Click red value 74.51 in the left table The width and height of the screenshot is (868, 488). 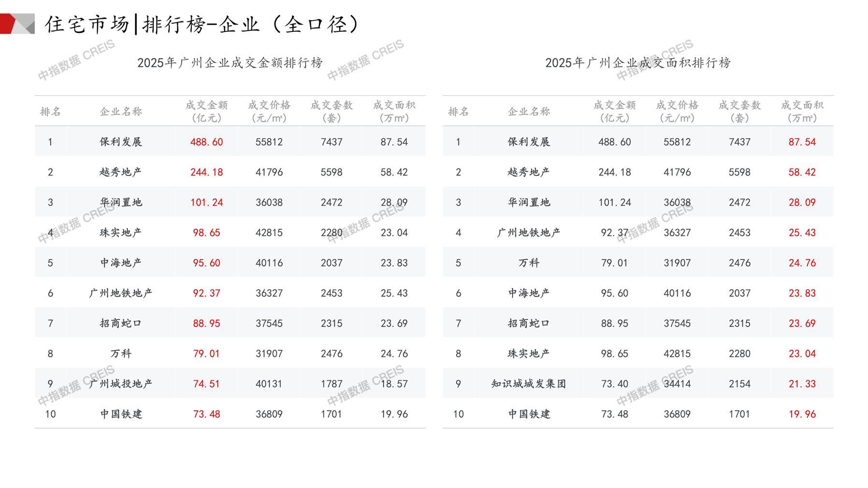click(x=206, y=384)
